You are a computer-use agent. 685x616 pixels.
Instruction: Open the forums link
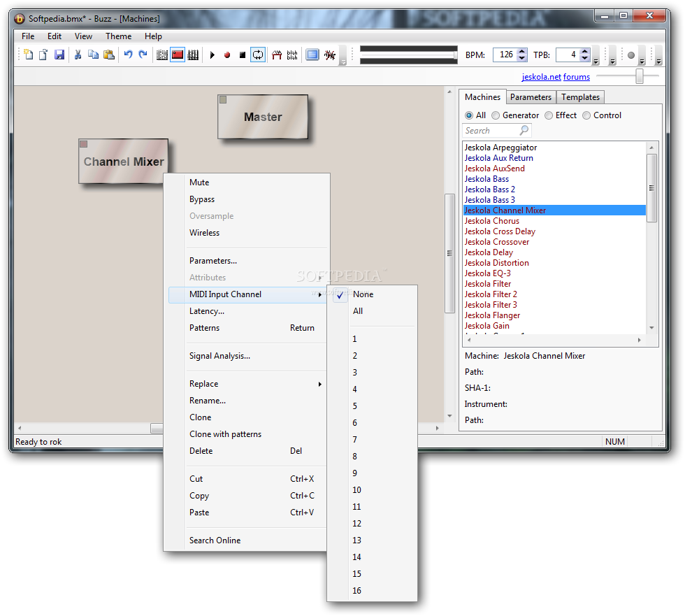click(x=576, y=77)
